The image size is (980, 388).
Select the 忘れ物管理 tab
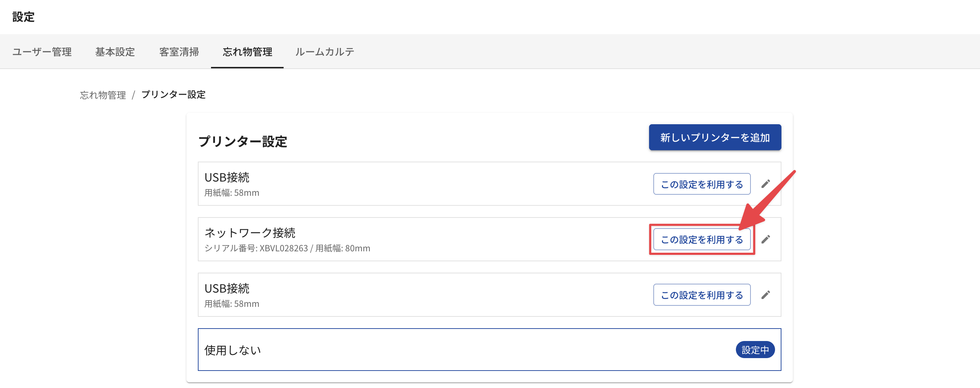[247, 52]
